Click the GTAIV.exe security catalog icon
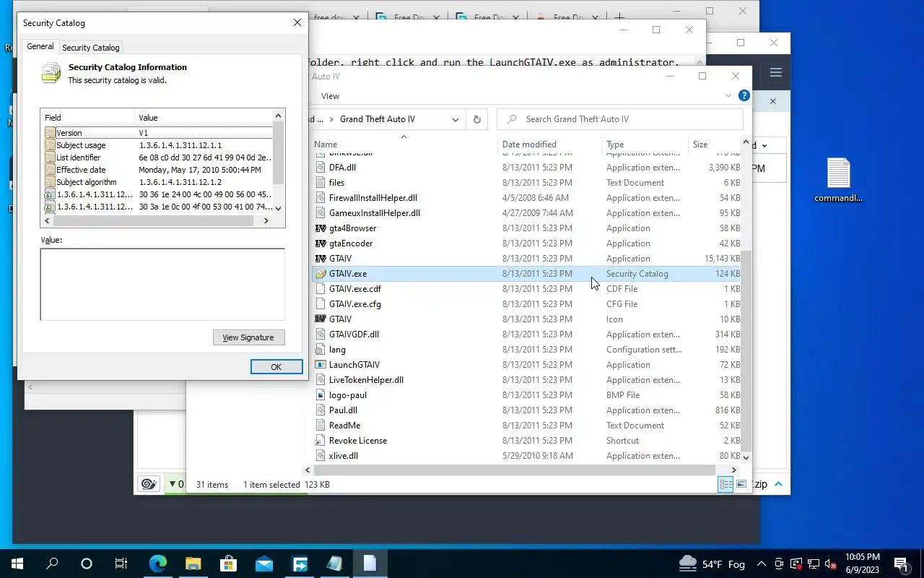 coord(321,274)
